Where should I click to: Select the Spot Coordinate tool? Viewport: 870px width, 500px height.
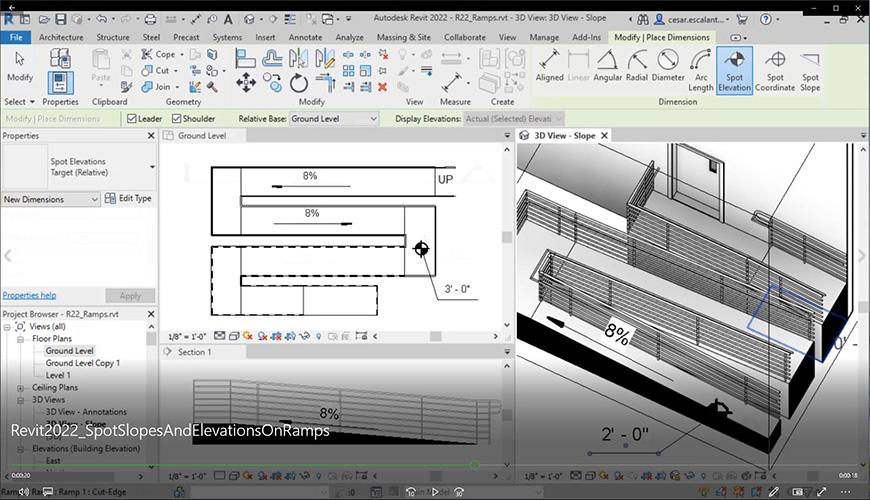[x=775, y=70]
